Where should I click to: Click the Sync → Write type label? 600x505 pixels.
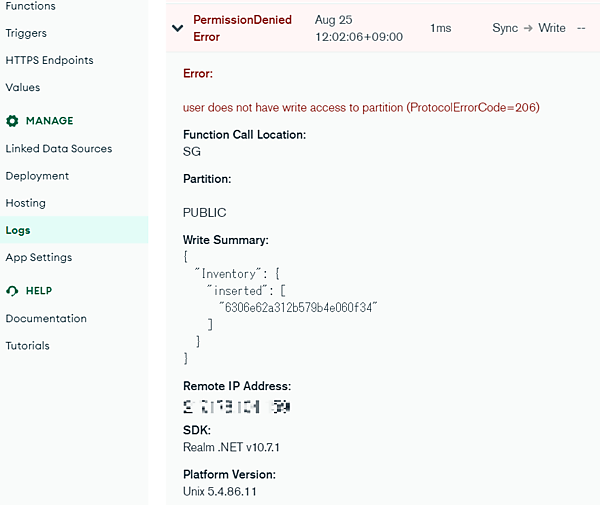click(x=529, y=28)
